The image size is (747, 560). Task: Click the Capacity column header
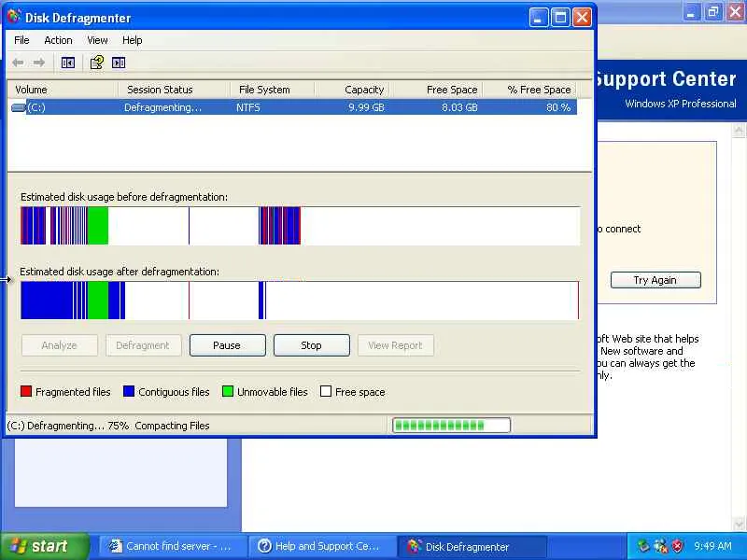pyautogui.click(x=352, y=90)
